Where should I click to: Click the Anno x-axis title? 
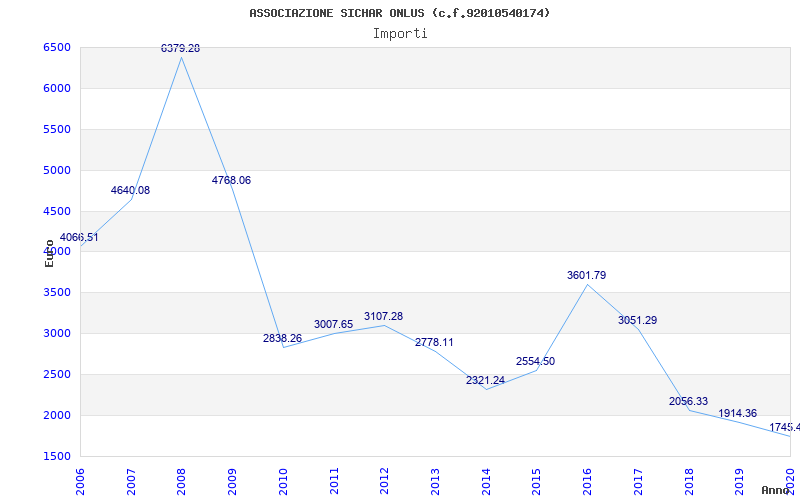(776, 490)
